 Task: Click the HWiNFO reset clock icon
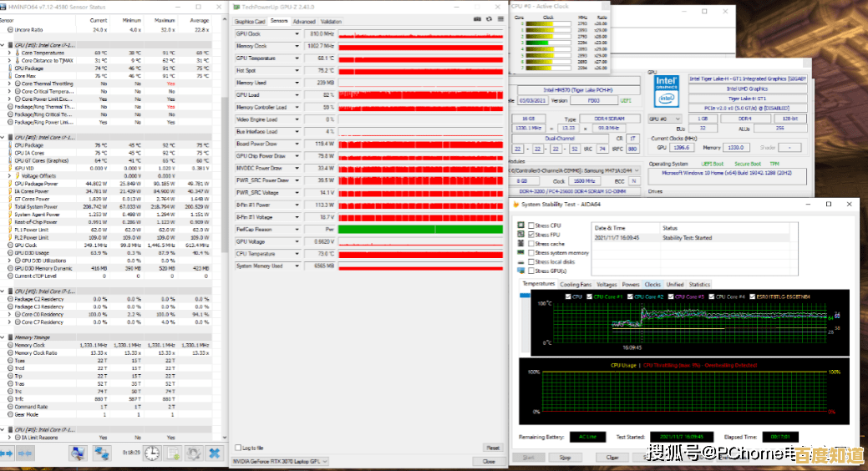pos(152,453)
